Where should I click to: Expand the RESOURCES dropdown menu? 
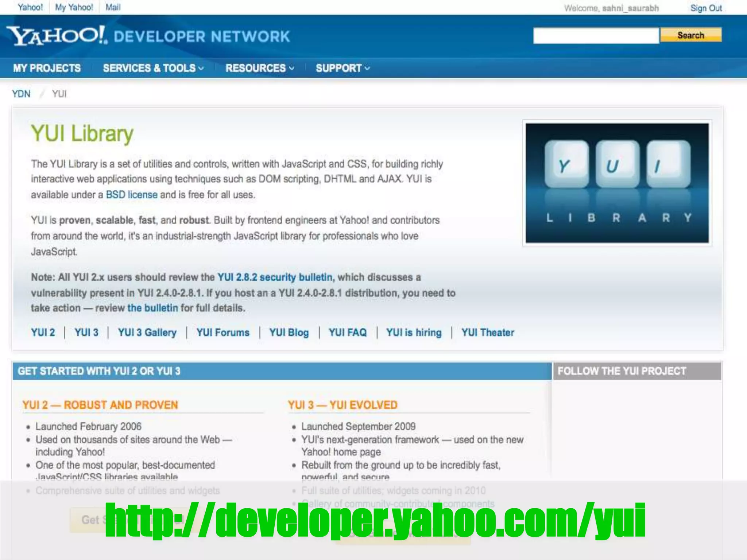pyautogui.click(x=260, y=68)
